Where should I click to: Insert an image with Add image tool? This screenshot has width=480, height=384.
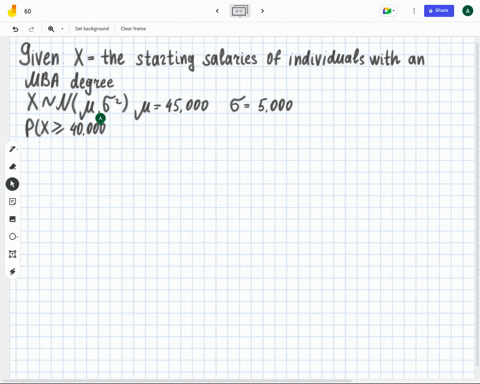coord(13,219)
